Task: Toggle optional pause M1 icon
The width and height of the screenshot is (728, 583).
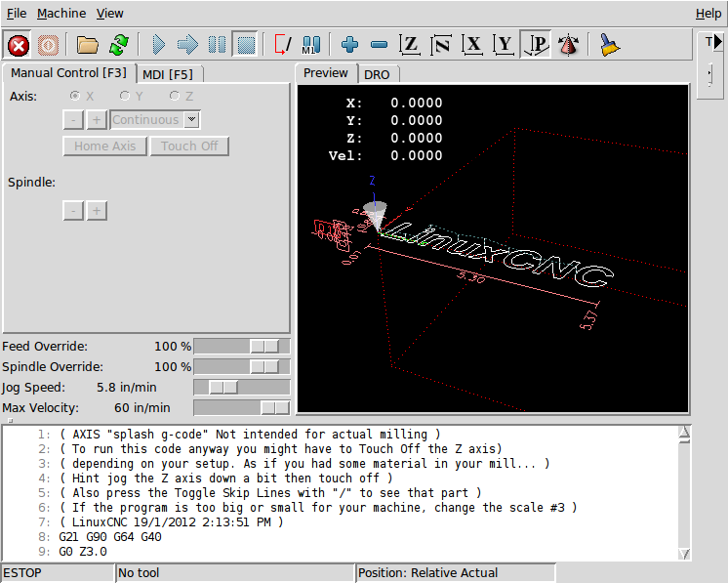Action: coord(311,46)
